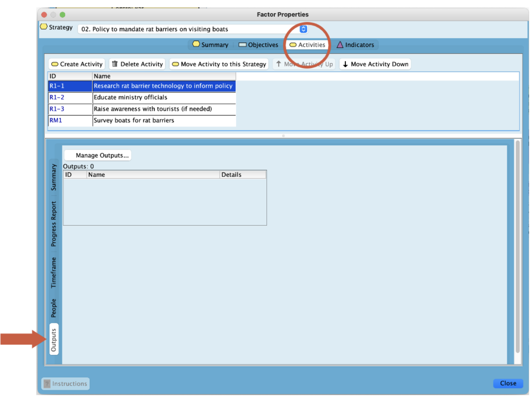Click the Move Activity Down arrow
The height and width of the screenshot is (398, 532).
pos(345,64)
